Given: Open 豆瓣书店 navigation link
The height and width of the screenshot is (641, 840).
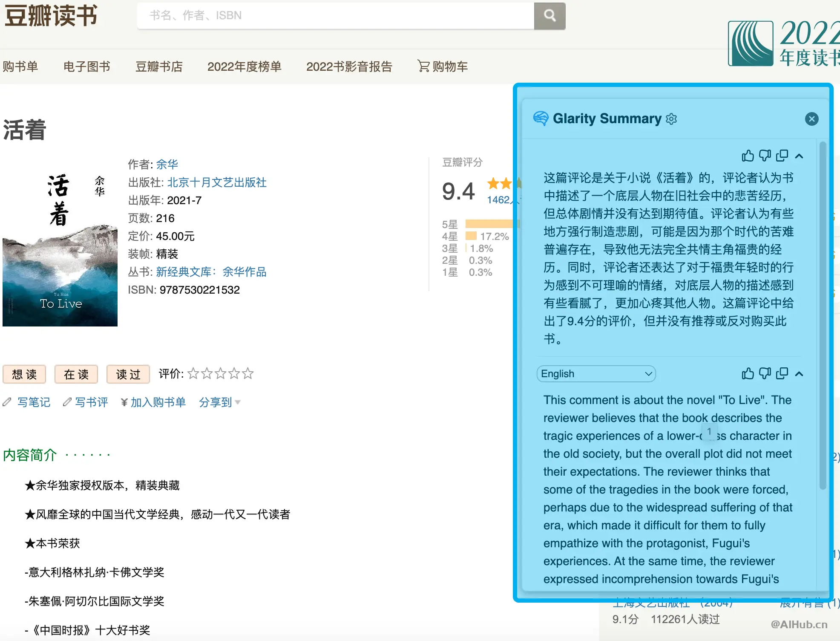Looking at the screenshot, I should click(159, 66).
